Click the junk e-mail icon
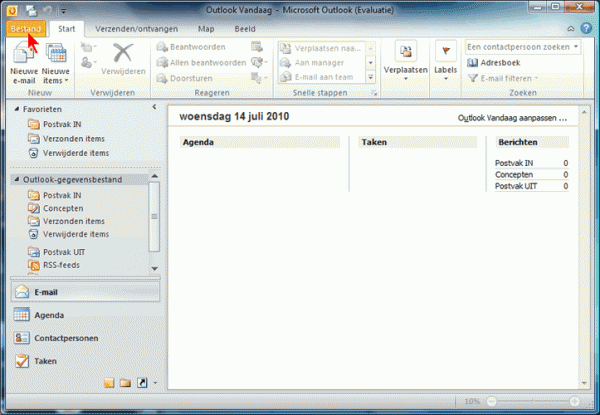Viewport: 600px width, 415px height. point(88,62)
